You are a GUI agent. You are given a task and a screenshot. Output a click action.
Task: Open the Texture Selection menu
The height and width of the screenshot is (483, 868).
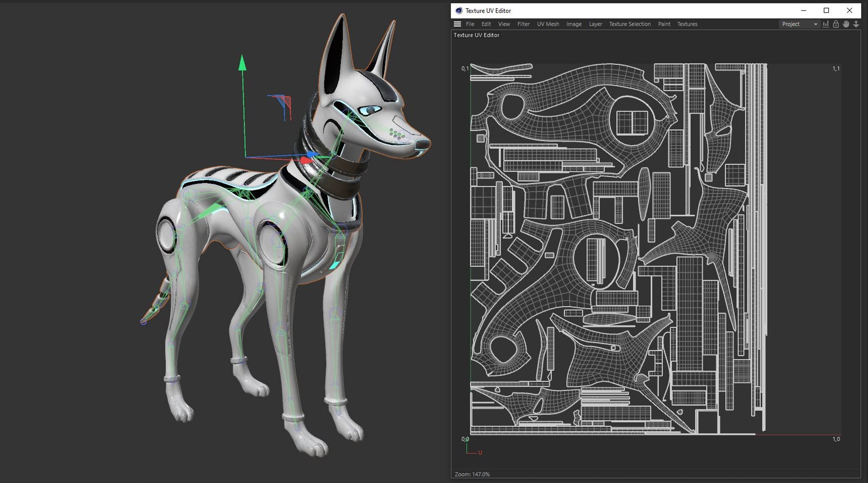pyautogui.click(x=630, y=24)
